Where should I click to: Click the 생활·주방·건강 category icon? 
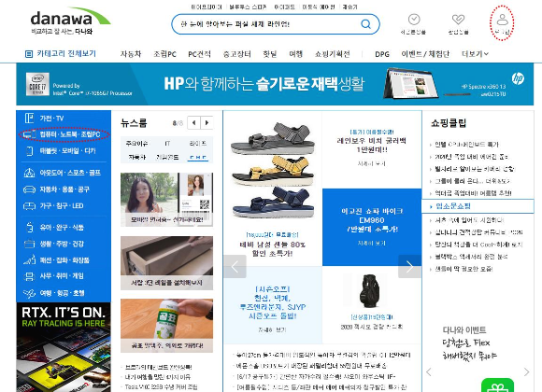(29, 244)
